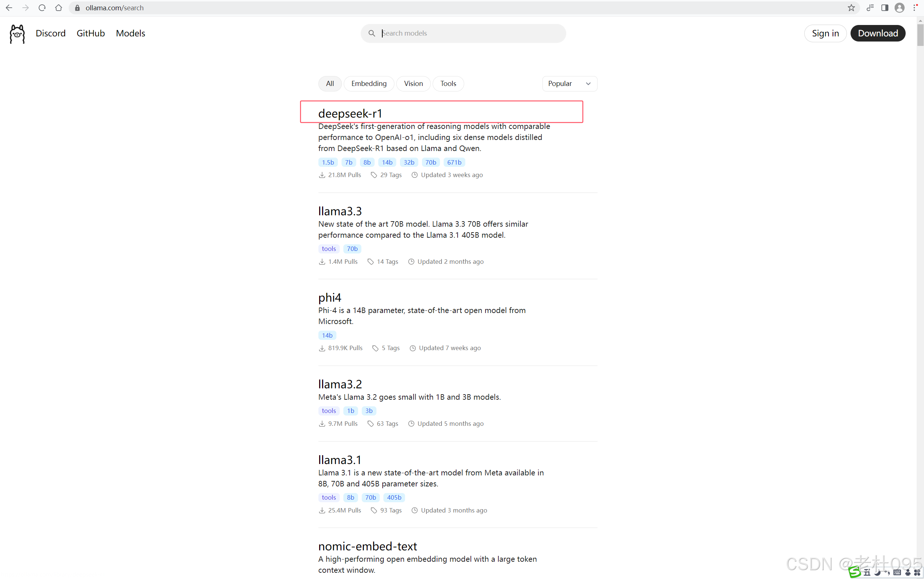This screenshot has height=579, width=924.
Task: Click the page vertical scrollbar thumb
Action: 920,35
